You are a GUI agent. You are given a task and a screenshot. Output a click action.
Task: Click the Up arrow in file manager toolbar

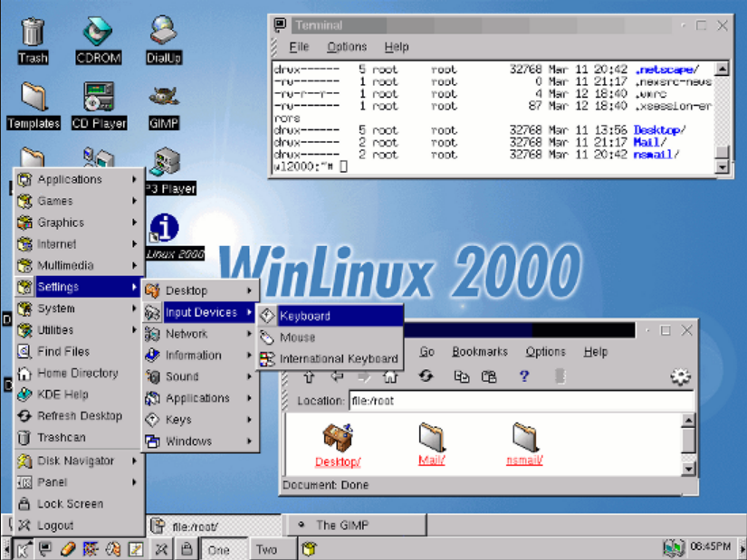(x=309, y=376)
